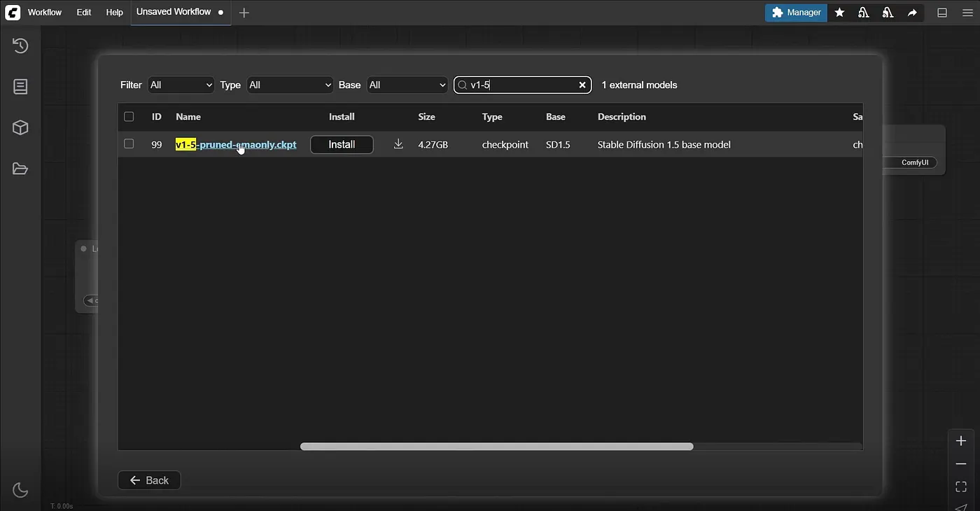Click the share arrow icon in top bar
This screenshot has width=980, height=511.
click(912, 13)
